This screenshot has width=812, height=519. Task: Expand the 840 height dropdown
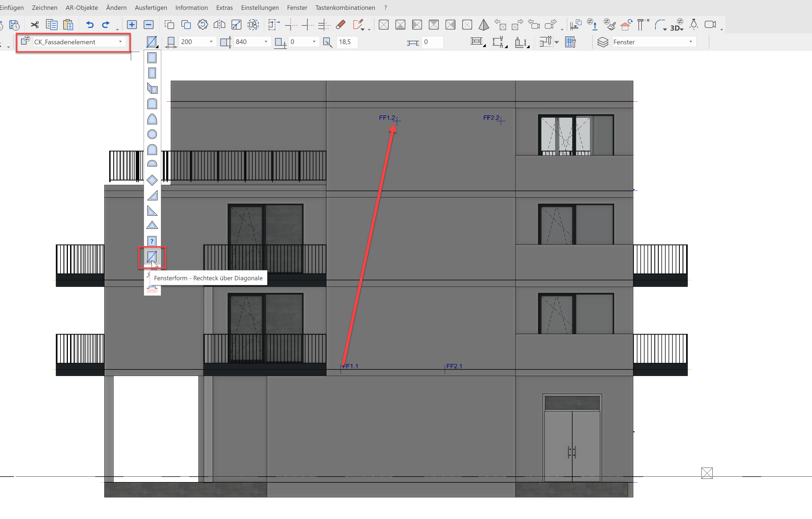[266, 42]
